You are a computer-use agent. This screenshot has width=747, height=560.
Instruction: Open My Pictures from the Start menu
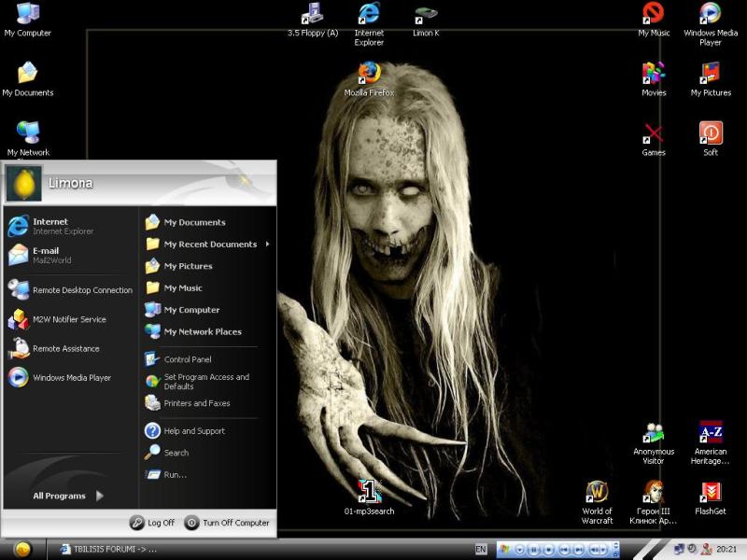(x=207, y=266)
